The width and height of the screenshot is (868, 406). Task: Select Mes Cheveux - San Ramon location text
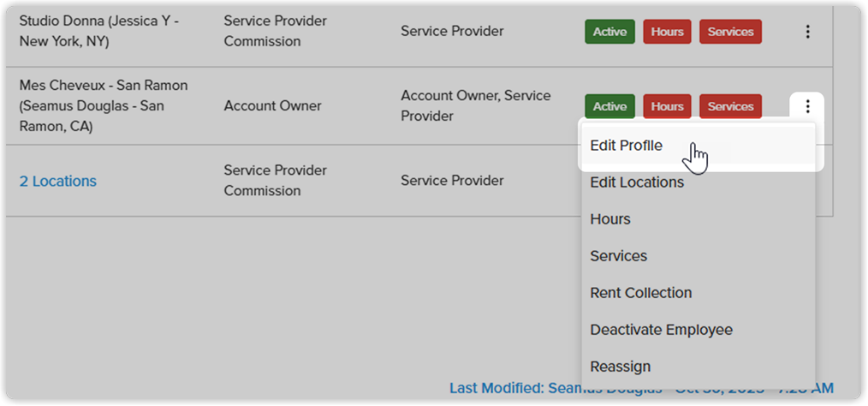(104, 106)
